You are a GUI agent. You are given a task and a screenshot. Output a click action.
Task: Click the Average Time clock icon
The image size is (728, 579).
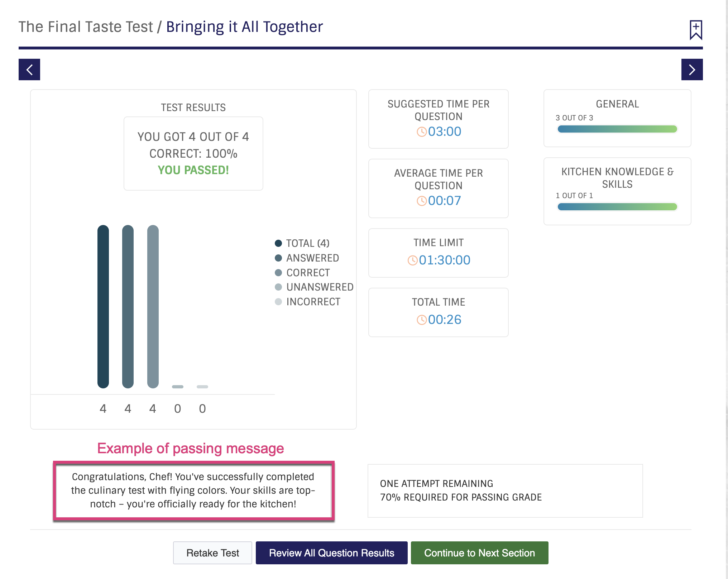(x=422, y=201)
